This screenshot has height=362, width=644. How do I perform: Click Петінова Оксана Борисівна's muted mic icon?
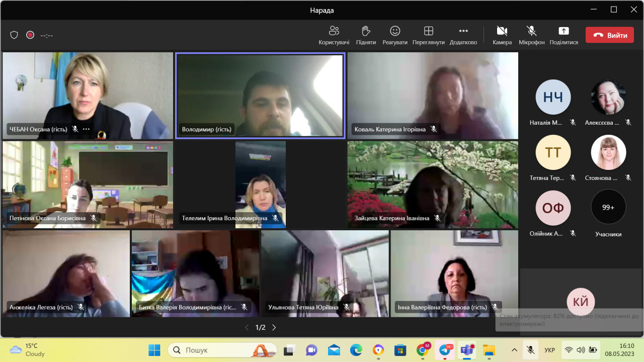94,218
